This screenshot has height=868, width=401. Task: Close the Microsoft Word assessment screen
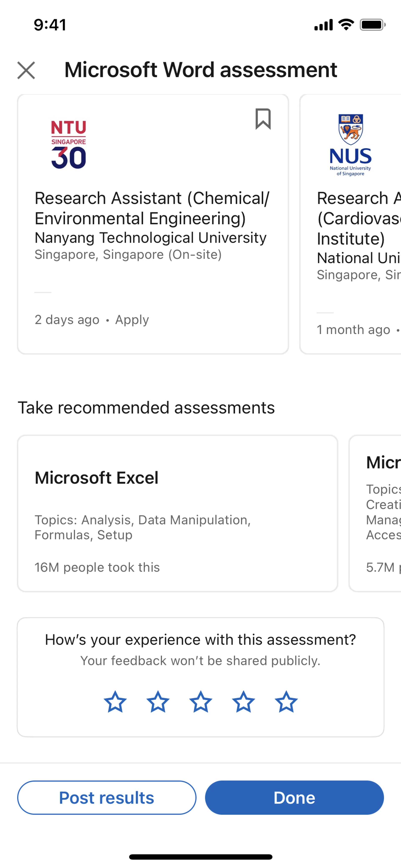[x=26, y=70]
